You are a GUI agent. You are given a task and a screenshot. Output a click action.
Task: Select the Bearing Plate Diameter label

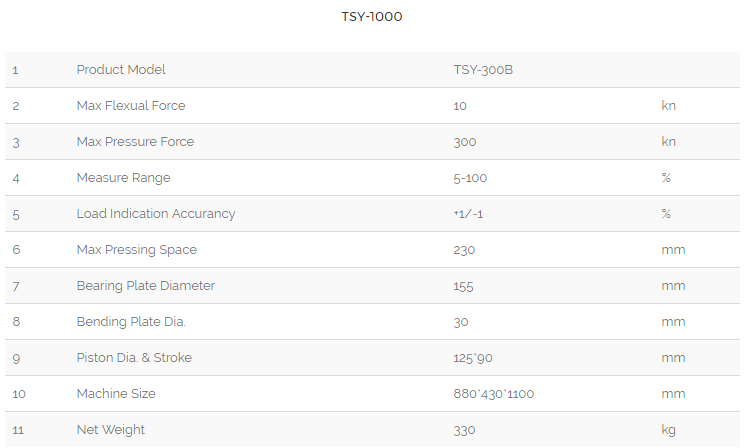[x=146, y=286]
